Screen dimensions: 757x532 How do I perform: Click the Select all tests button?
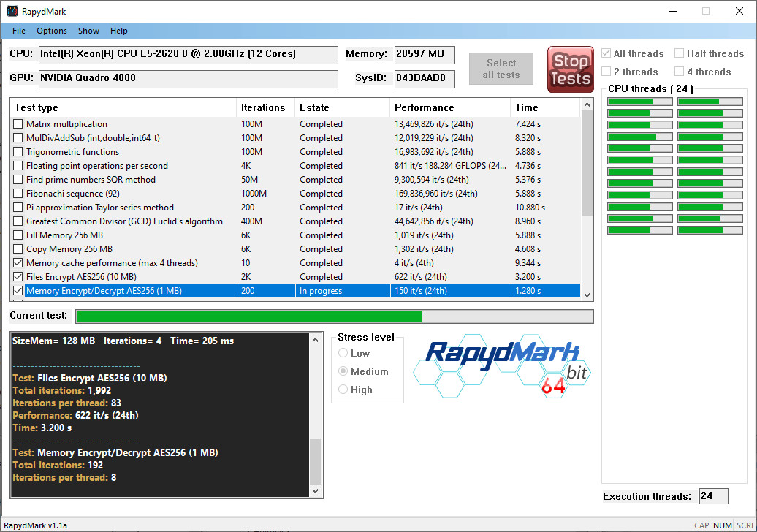coord(501,69)
